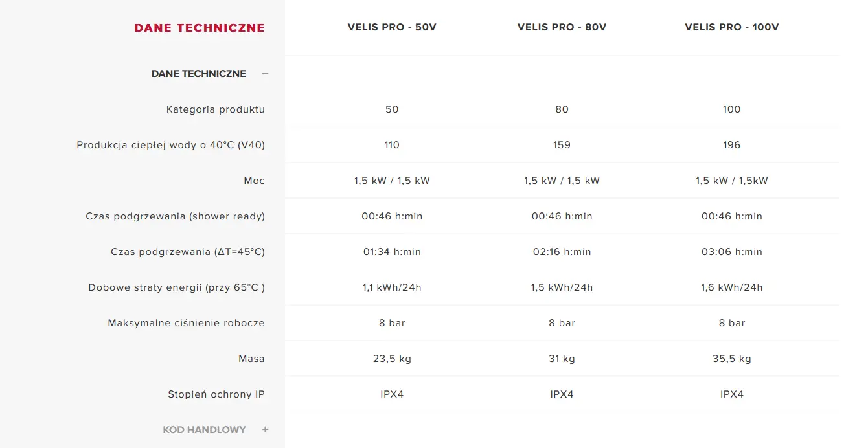Click the VELIS PRO - 100V column header
This screenshot has width=868, height=448.
[x=732, y=27]
